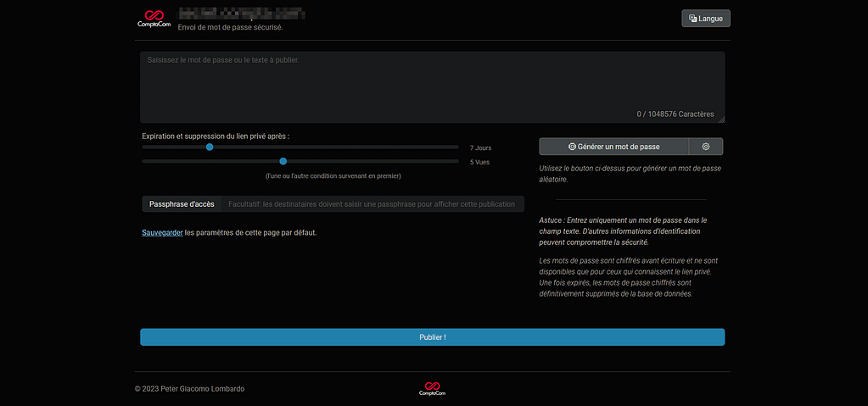This screenshot has width=868, height=406.
Task: Click the Peter Giacomo Lombardo copyright text
Action: (x=189, y=389)
